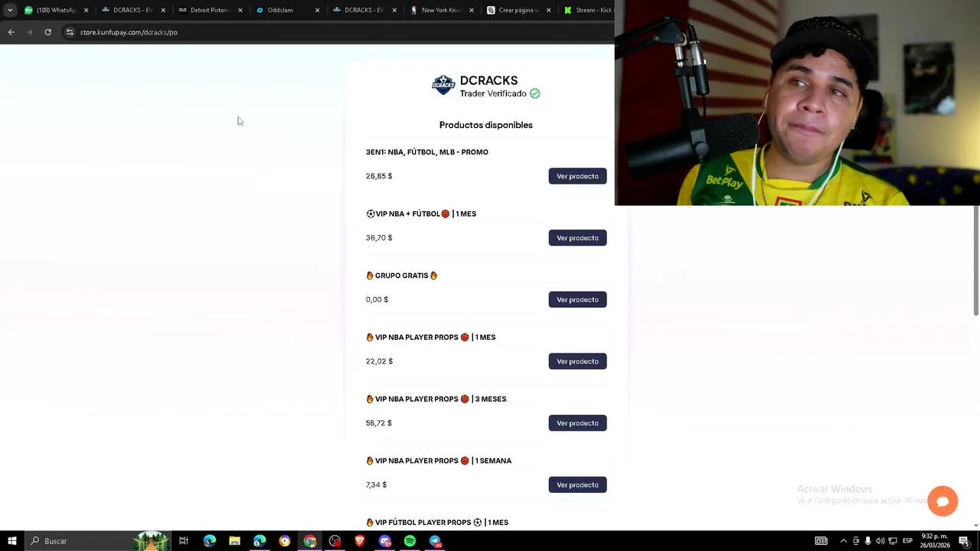Open Telegram from taskbar

(x=435, y=541)
